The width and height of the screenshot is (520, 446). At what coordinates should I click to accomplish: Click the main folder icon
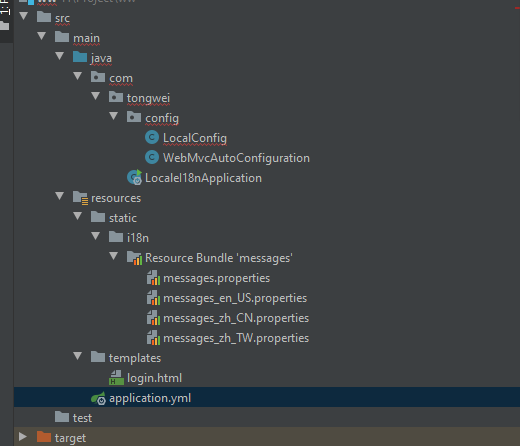click(62, 37)
